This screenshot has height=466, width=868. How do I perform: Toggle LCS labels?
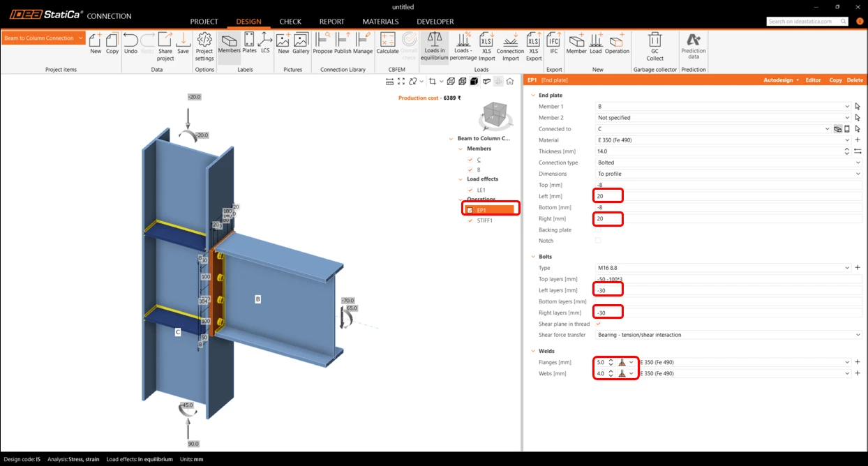click(265, 43)
